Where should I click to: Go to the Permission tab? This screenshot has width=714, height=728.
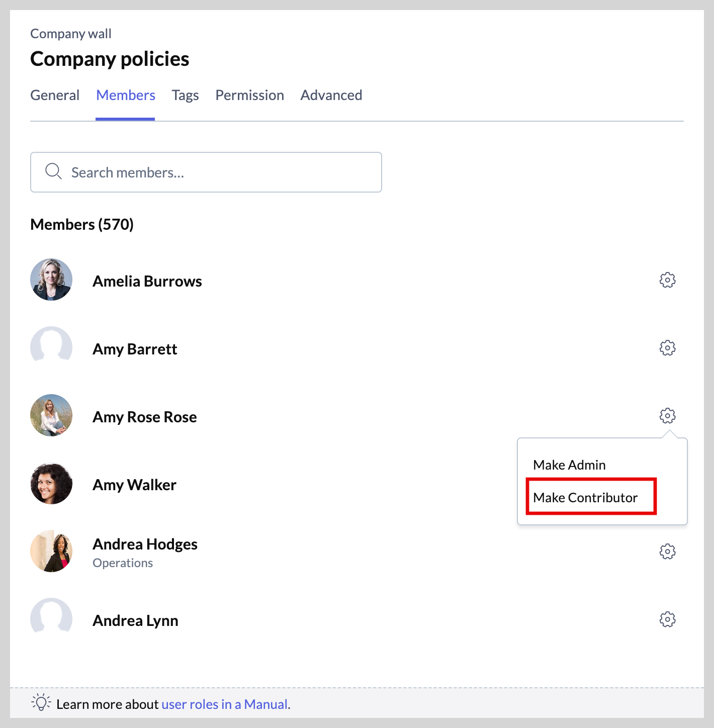[249, 95]
